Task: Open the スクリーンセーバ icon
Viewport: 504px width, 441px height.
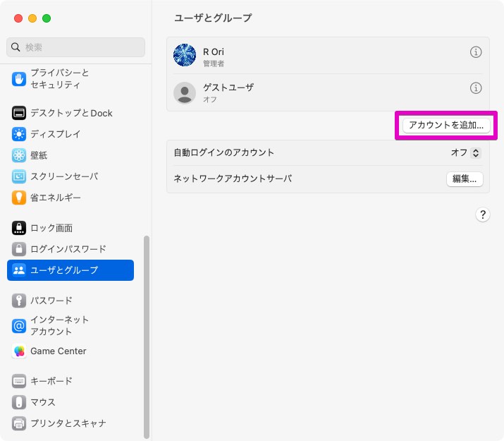Action: click(x=19, y=176)
